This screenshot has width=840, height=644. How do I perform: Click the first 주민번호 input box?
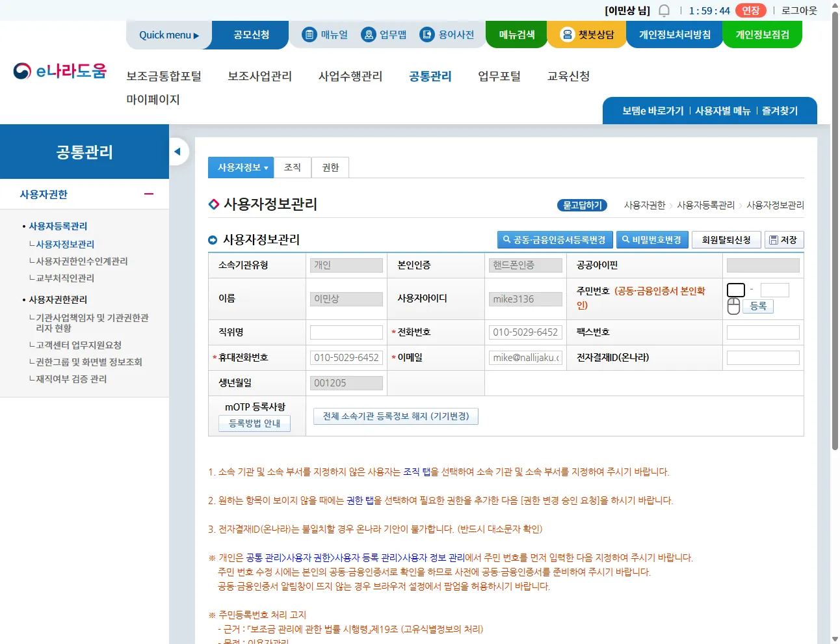[736, 290]
